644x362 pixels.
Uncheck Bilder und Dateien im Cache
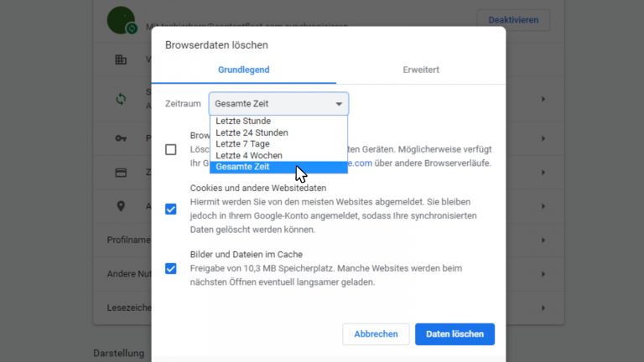coord(171,268)
